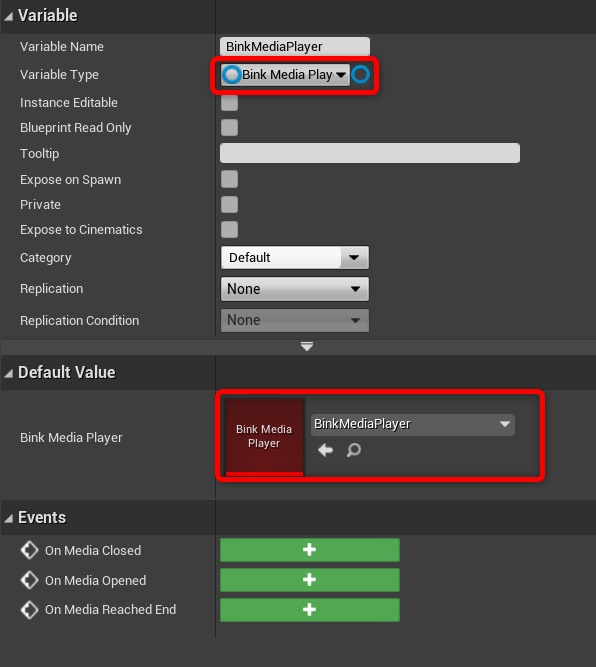
Task: Click the Variable Type label
Action: point(59,74)
